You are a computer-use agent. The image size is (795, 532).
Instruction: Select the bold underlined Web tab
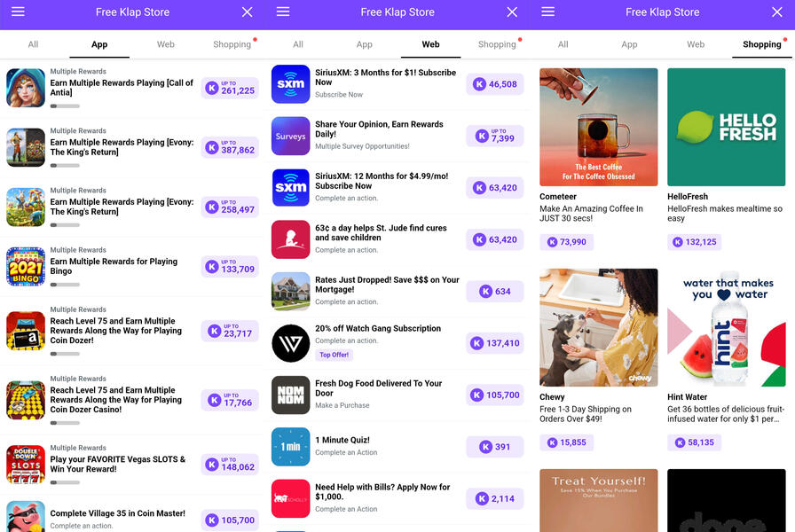click(430, 44)
